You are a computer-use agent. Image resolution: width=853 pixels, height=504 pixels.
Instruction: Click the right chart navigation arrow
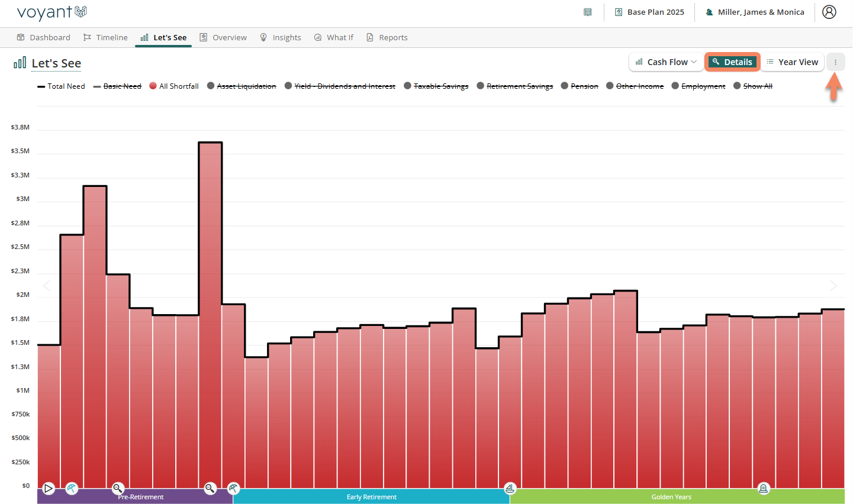pos(833,286)
